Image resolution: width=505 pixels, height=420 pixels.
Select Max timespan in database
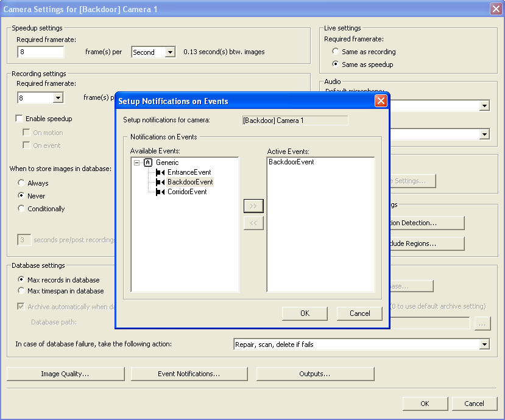(x=22, y=291)
